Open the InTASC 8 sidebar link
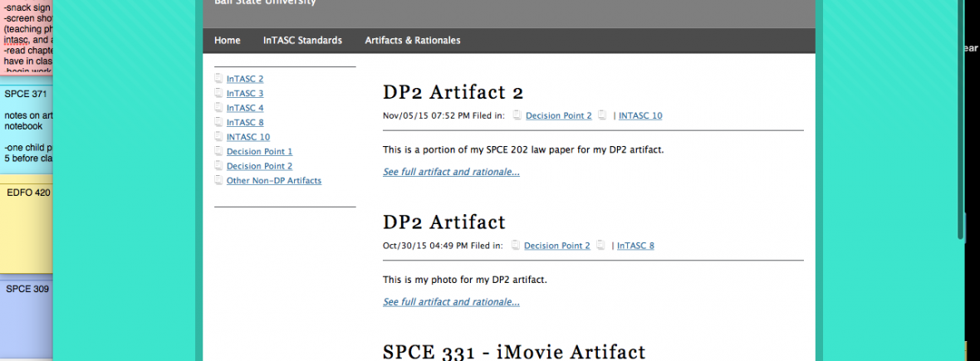The width and height of the screenshot is (980, 361). [245, 123]
